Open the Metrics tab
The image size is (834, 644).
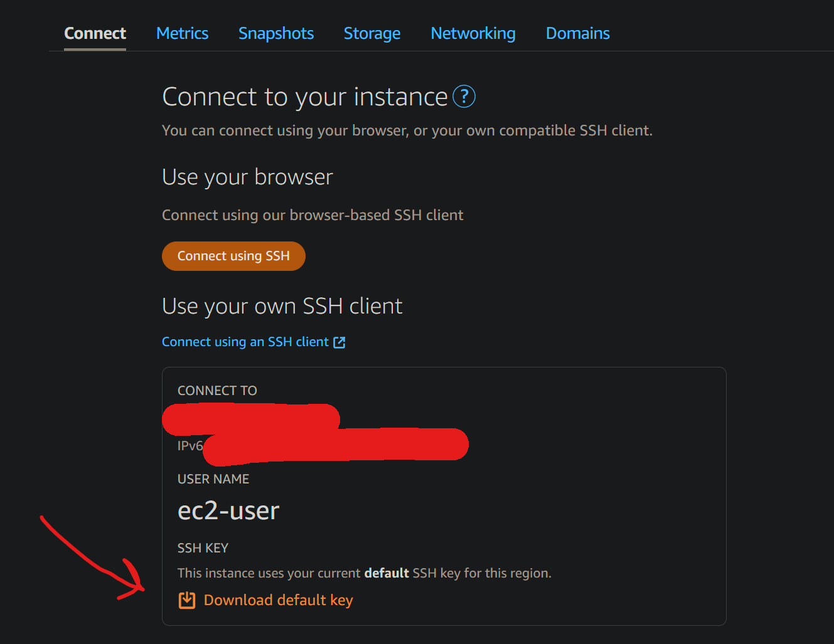point(182,33)
